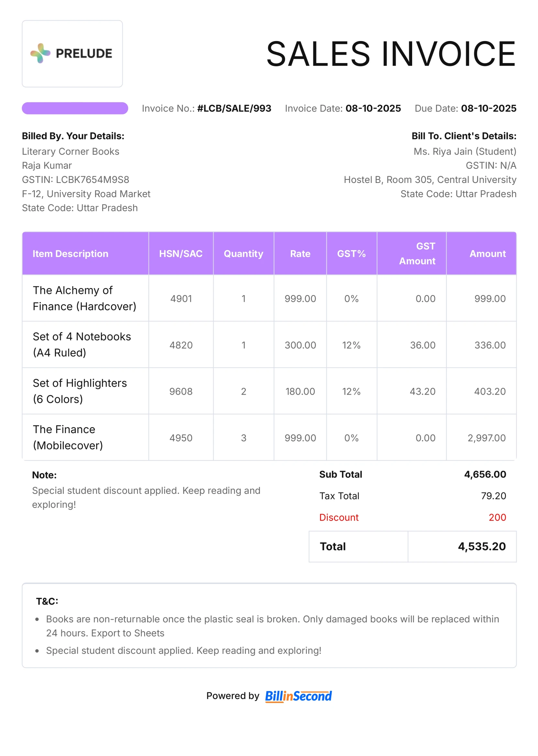The image size is (538, 756).
Task: Click the GST Amount column header
Action: [x=417, y=253]
